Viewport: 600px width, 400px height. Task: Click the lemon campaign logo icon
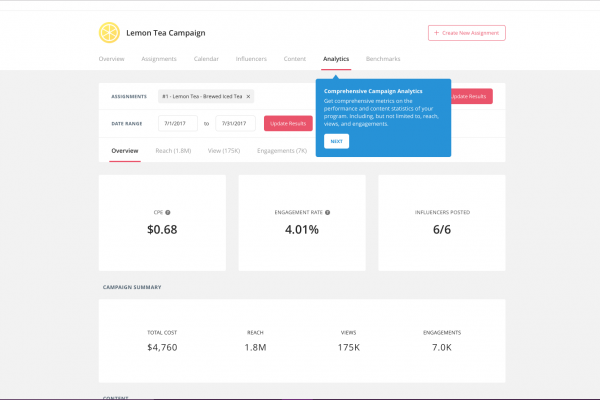pos(109,33)
